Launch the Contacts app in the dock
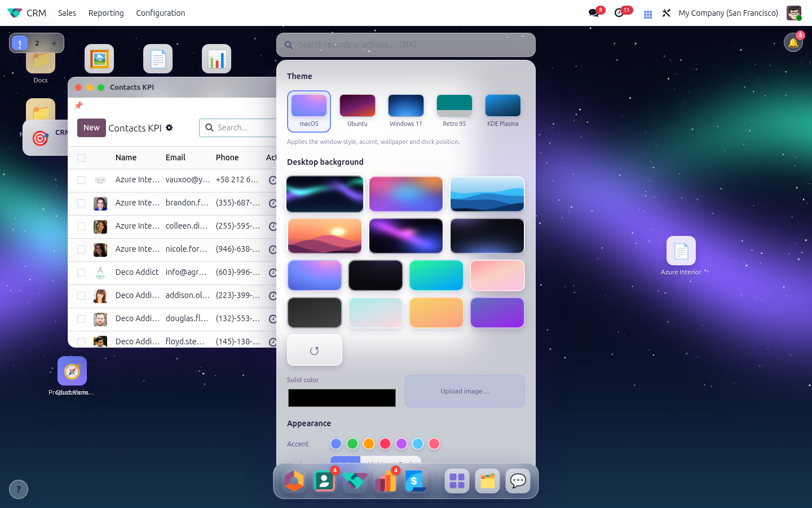Viewport: 812px width, 508px height. click(325, 481)
